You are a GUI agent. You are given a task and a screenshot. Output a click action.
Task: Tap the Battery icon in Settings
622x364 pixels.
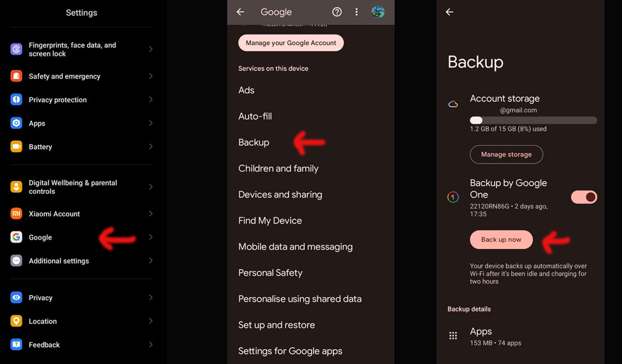coord(16,146)
